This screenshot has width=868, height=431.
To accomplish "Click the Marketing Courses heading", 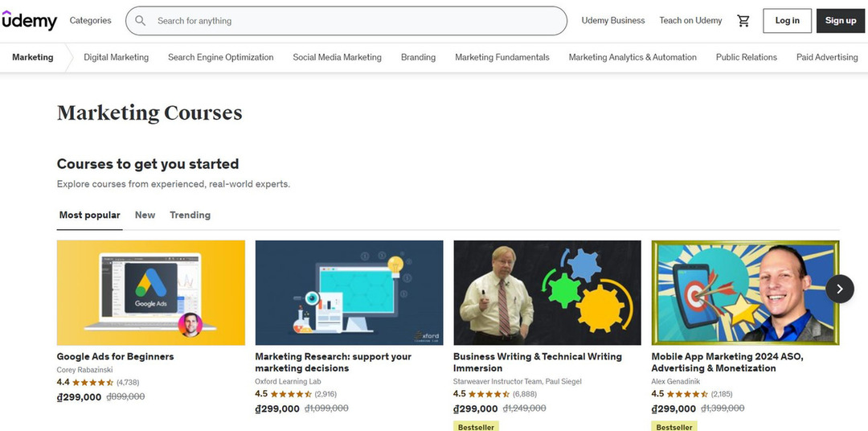I will (149, 113).
